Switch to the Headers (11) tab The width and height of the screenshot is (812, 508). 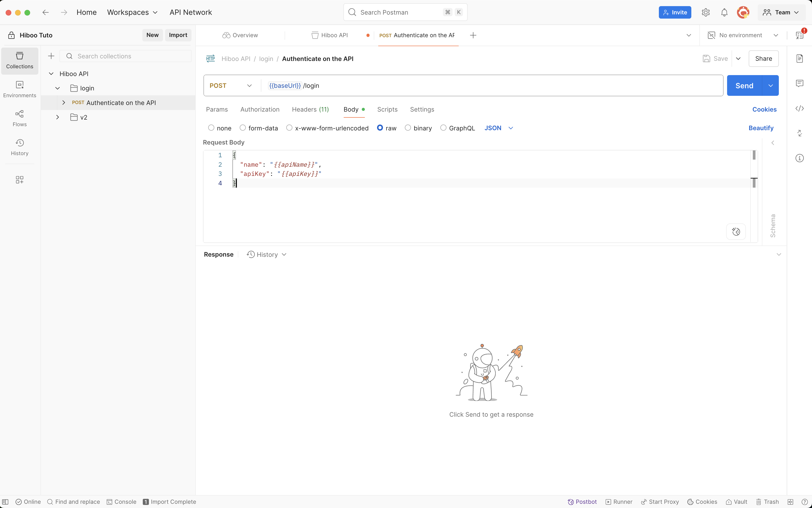coord(310,109)
